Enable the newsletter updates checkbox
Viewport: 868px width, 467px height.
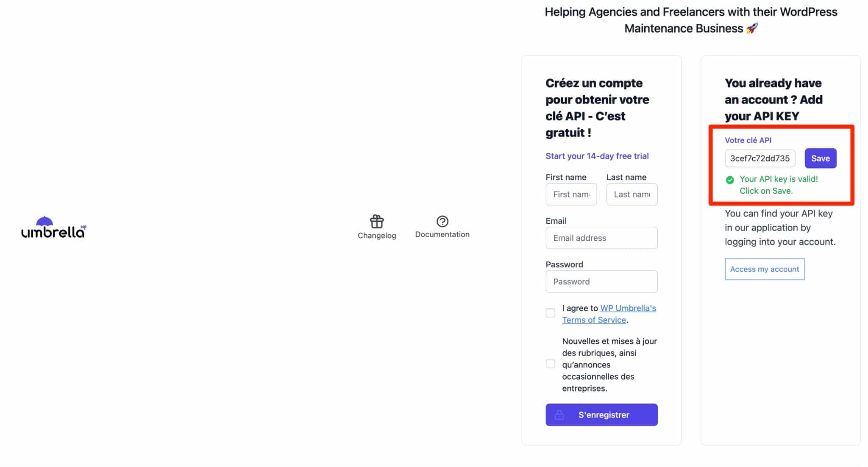pos(550,364)
